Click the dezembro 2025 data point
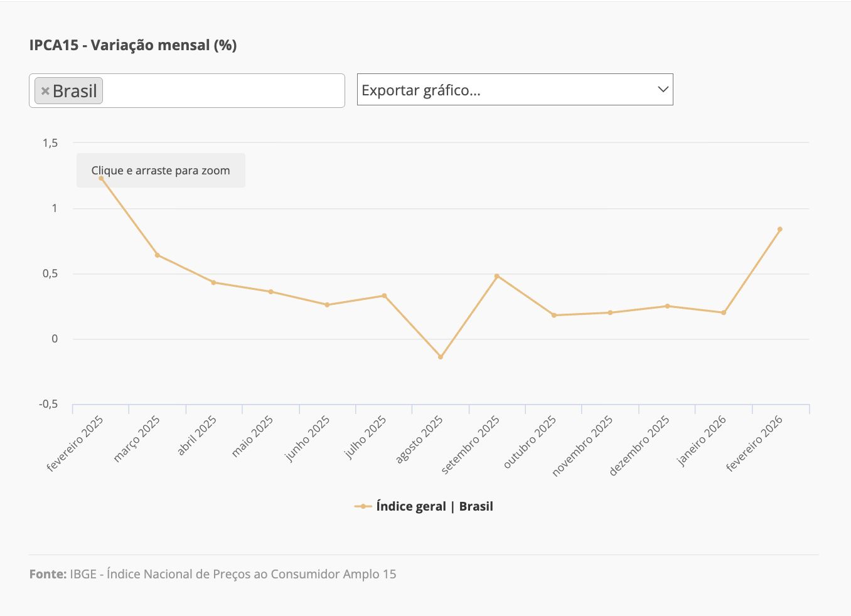Viewport: 851px width, 616px height. (667, 306)
